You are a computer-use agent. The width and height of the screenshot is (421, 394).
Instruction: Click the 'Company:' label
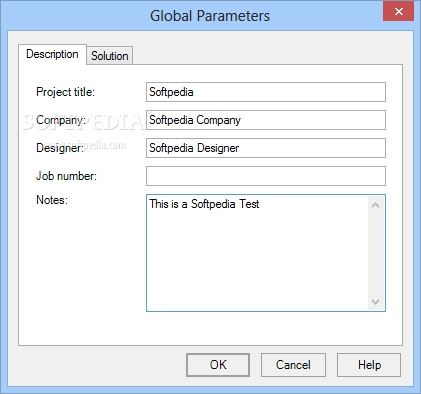tap(61, 120)
